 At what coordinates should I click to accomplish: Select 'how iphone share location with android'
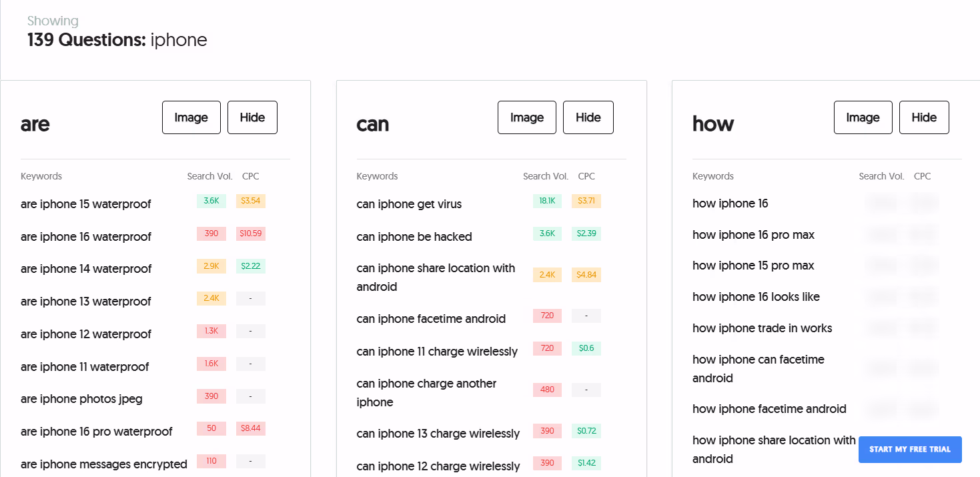(x=774, y=450)
